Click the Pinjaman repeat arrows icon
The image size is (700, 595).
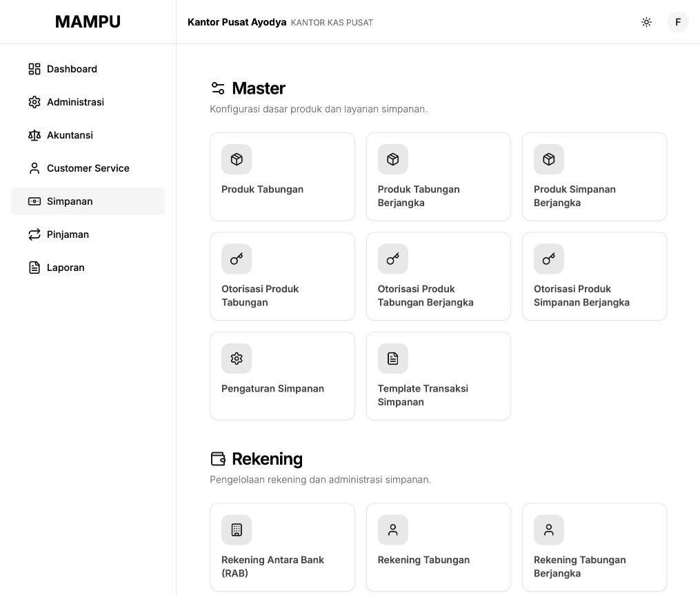[34, 234]
